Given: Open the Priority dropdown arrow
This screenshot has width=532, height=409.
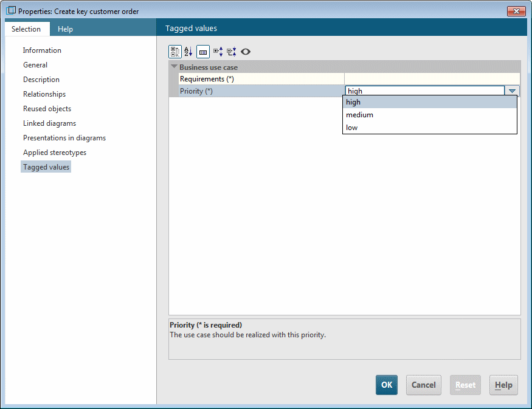Looking at the screenshot, I should coord(512,91).
